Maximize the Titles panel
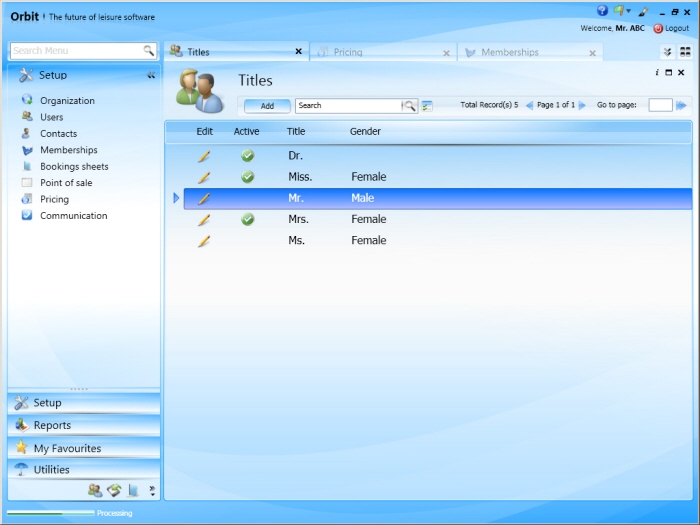The width and height of the screenshot is (700, 525). pos(668,72)
